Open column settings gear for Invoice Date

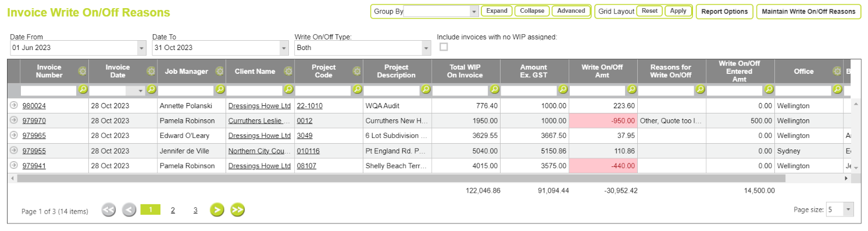tap(151, 71)
